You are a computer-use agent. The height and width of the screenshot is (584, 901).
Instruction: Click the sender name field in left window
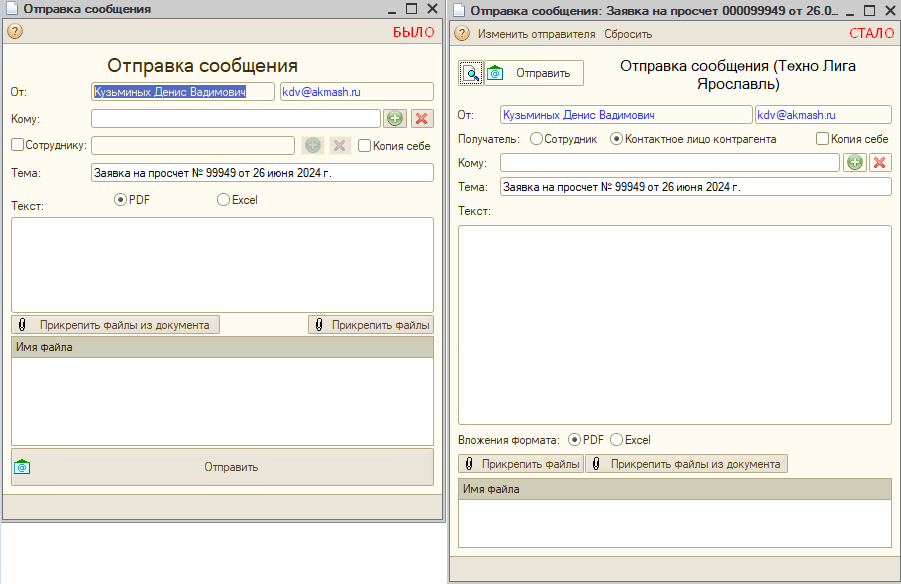click(x=183, y=91)
